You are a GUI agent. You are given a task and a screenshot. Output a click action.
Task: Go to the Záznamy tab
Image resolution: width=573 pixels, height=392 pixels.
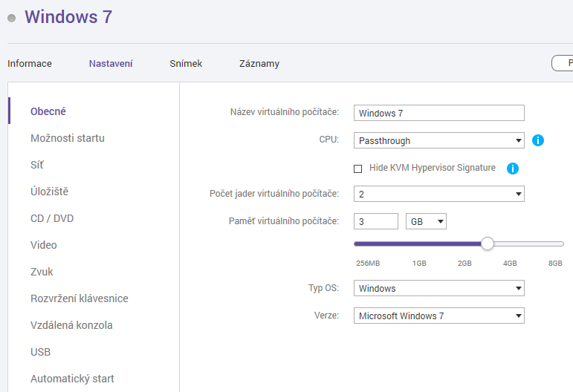(x=259, y=64)
